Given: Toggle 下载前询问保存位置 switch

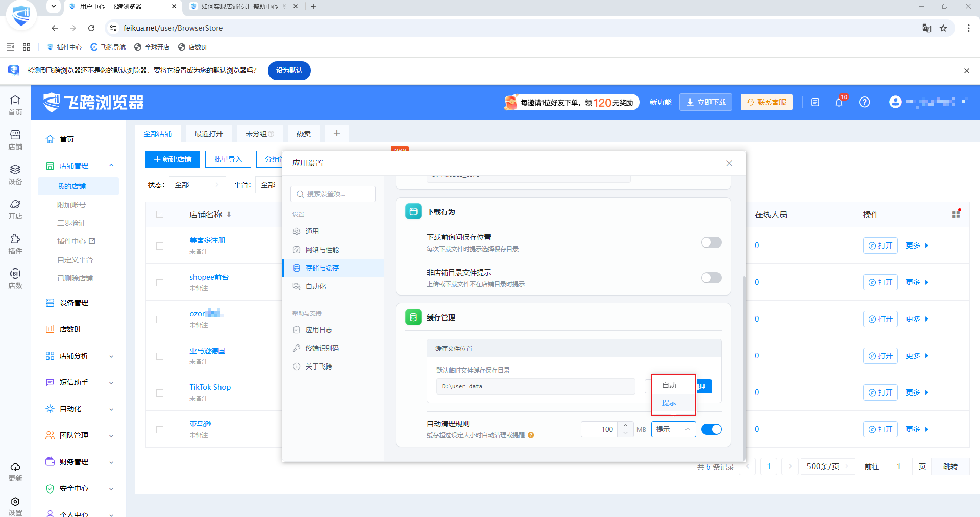Looking at the screenshot, I should (711, 242).
